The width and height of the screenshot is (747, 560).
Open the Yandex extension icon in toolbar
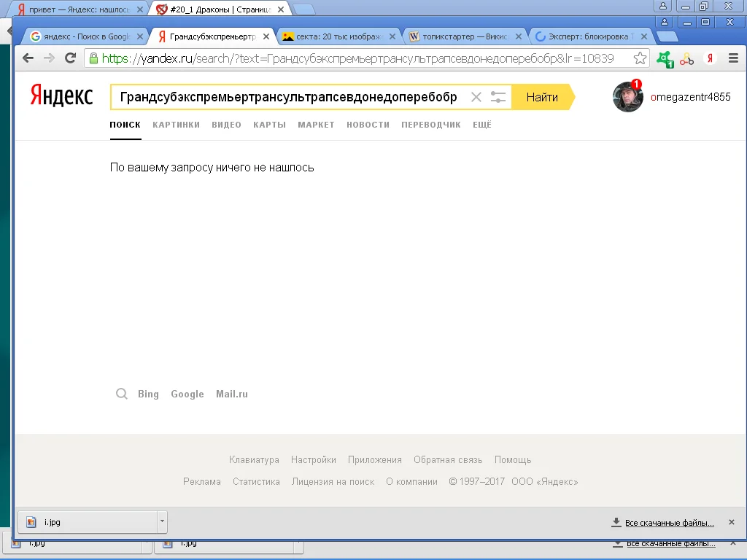[710, 58]
